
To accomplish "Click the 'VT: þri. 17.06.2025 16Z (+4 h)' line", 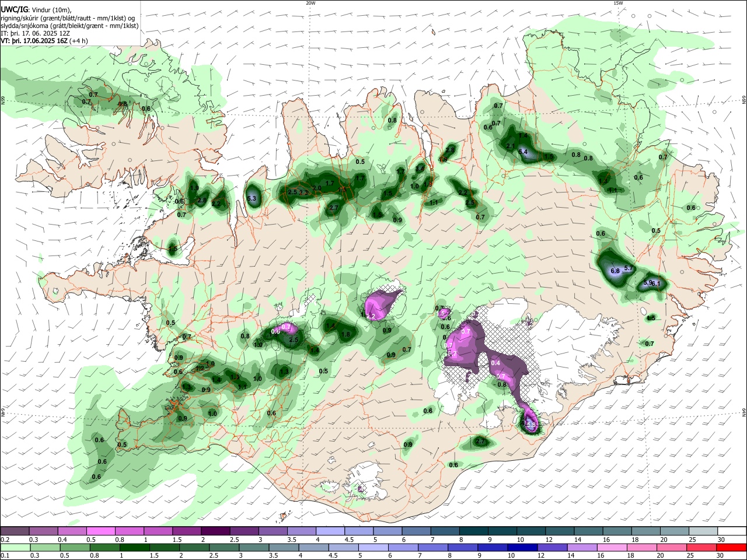I will pos(44,41).
